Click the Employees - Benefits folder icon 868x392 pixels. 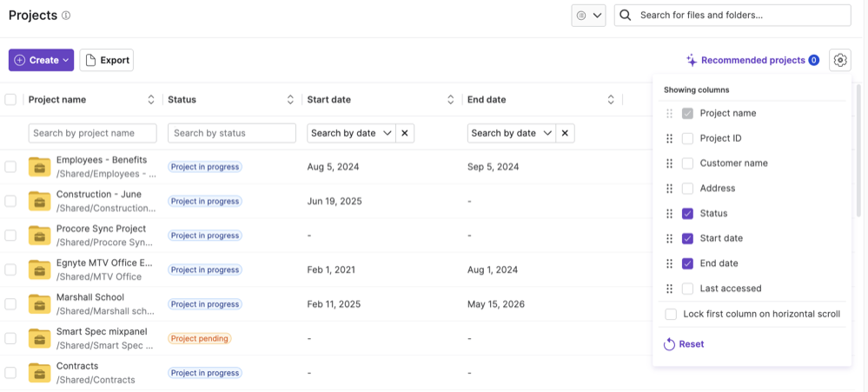point(40,167)
